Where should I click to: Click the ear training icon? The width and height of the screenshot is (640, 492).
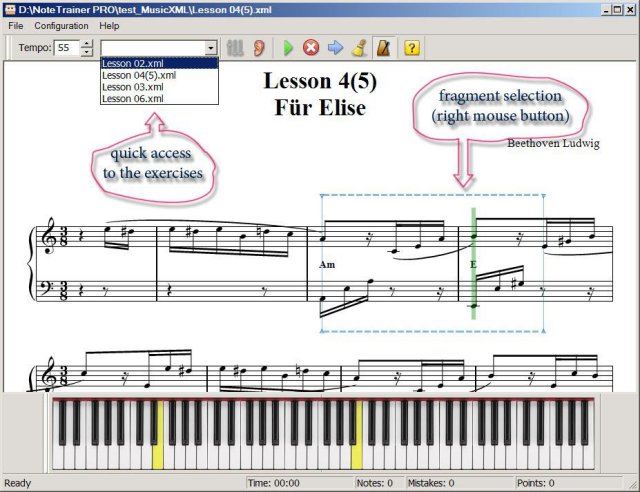click(x=259, y=48)
